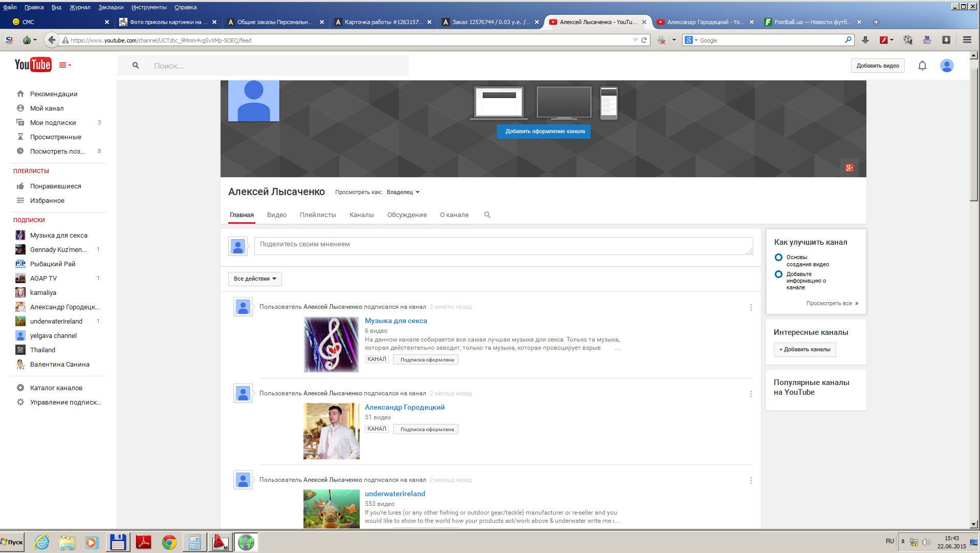
Task: Click the Google+ icon on banner
Action: [x=850, y=167]
